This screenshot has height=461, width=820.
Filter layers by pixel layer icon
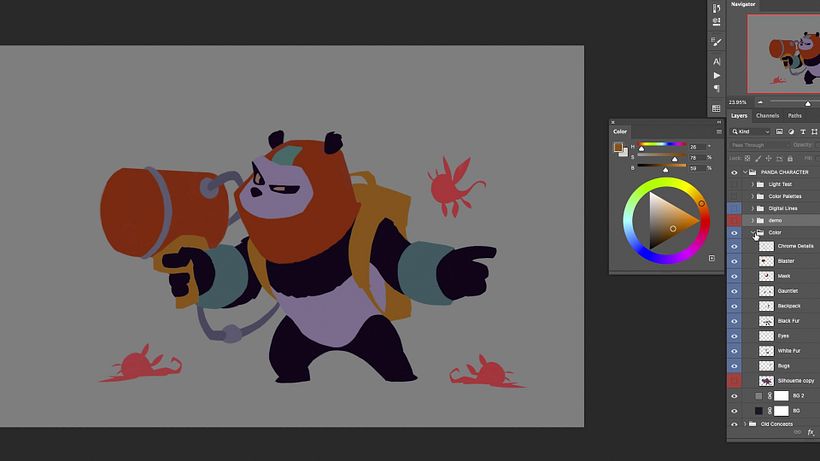pos(779,132)
